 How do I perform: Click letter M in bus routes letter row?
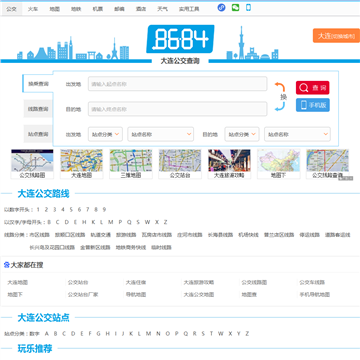point(111,222)
